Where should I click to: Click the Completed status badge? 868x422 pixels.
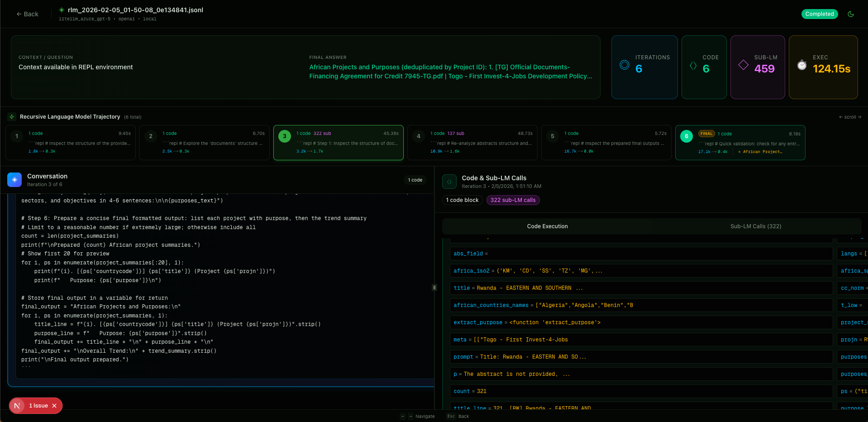click(x=819, y=14)
